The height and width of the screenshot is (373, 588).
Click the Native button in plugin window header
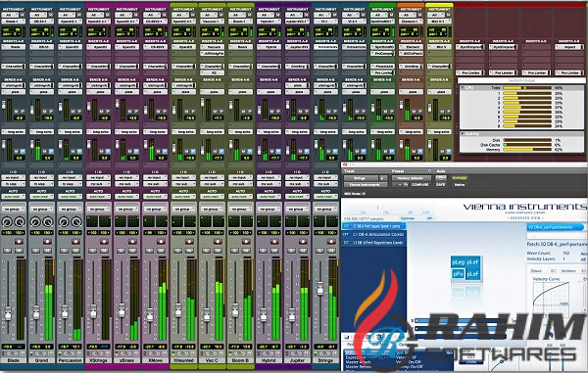tap(460, 185)
